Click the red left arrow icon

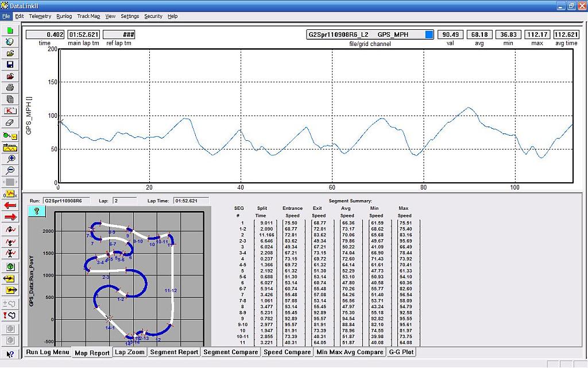click(x=10, y=205)
